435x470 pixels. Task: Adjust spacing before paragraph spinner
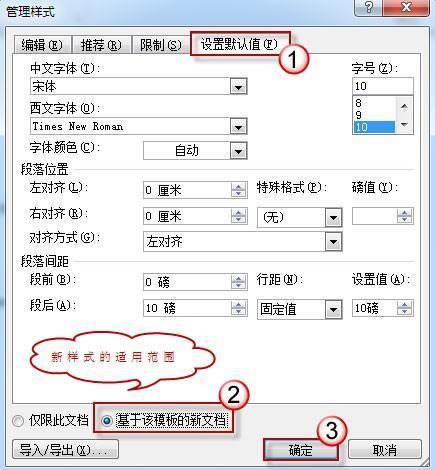(x=238, y=282)
